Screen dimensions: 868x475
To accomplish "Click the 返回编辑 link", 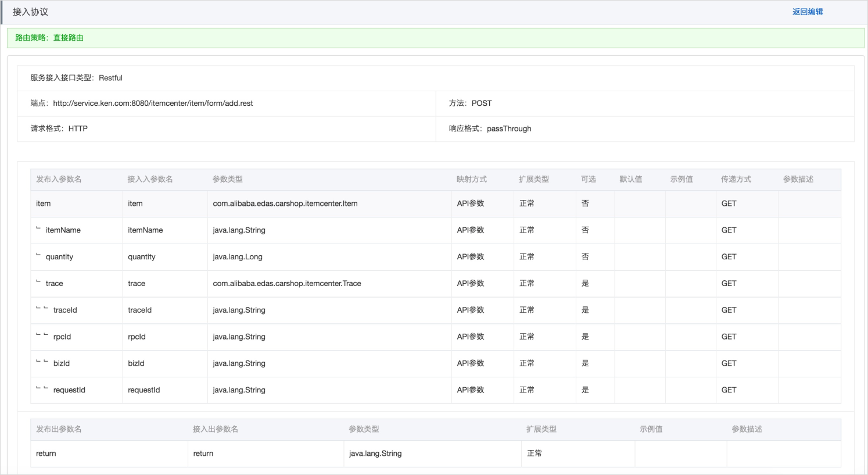I will coord(808,12).
